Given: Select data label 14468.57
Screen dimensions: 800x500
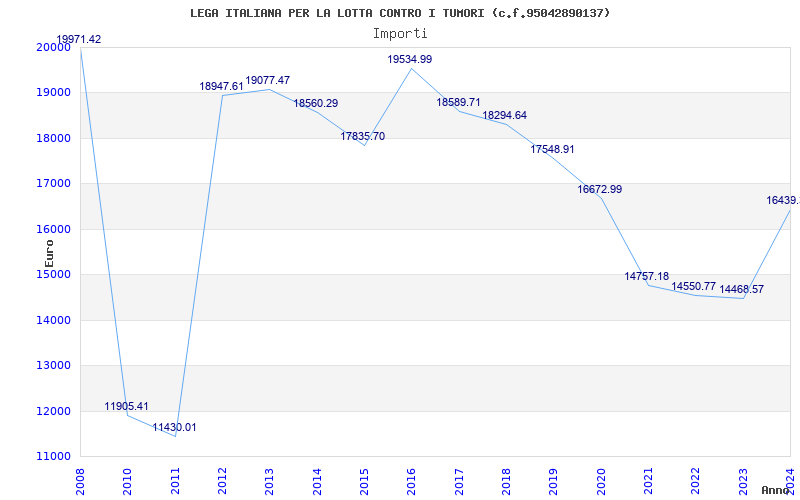Looking at the screenshot, I should tap(741, 289).
